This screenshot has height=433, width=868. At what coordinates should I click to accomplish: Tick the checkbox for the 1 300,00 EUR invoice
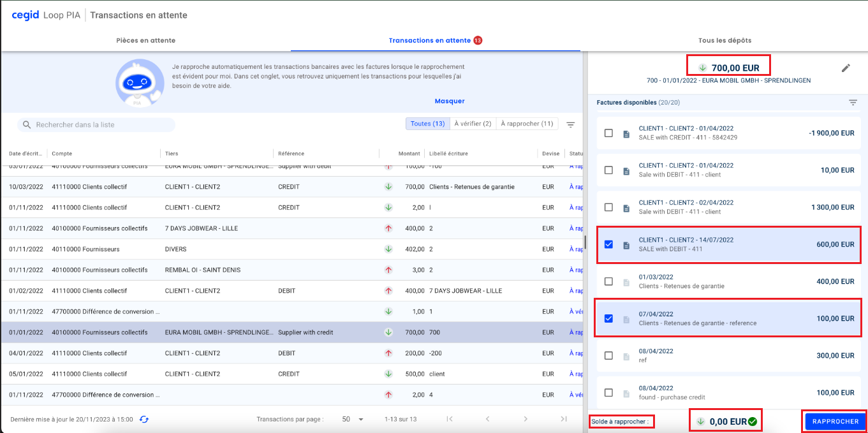(608, 207)
